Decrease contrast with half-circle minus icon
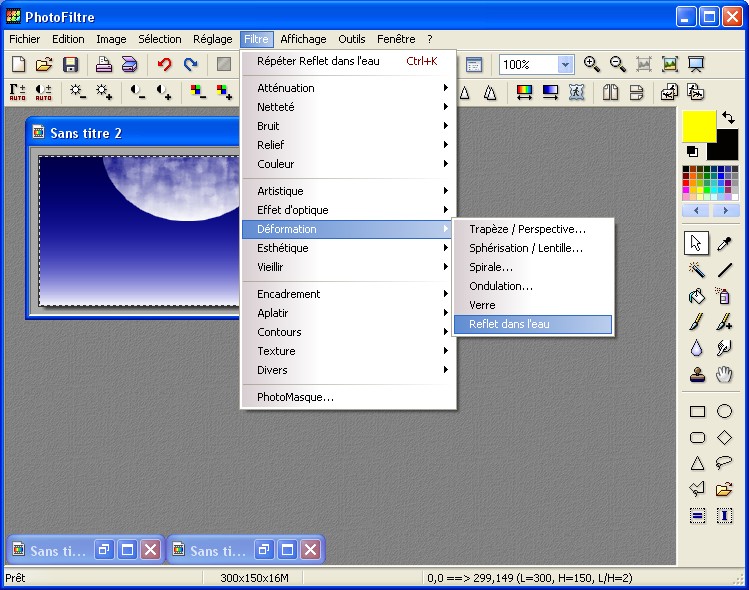The height and width of the screenshot is (590, 749). (x=138, y=92)
